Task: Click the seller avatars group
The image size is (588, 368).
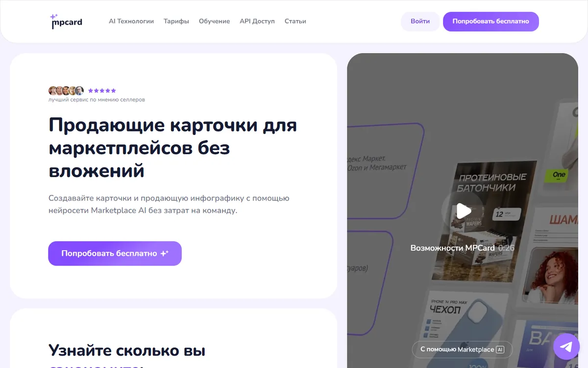Action: pos(66,91)
